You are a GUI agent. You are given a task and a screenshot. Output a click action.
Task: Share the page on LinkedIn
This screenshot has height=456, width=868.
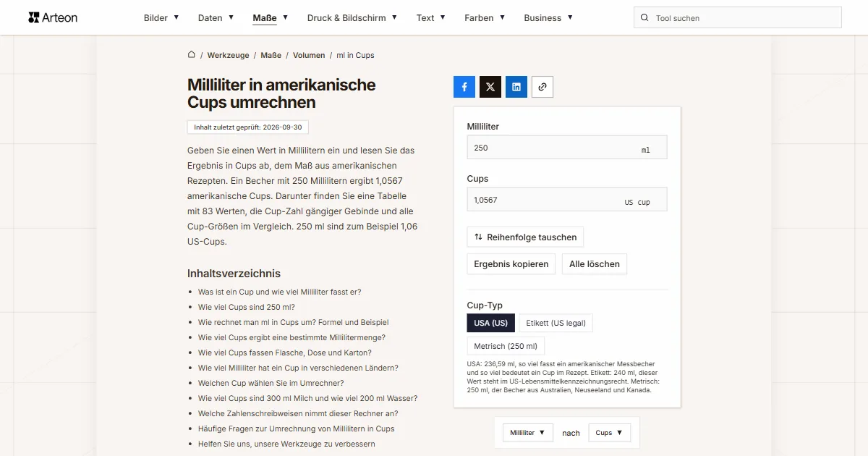(x=516, y=87)
